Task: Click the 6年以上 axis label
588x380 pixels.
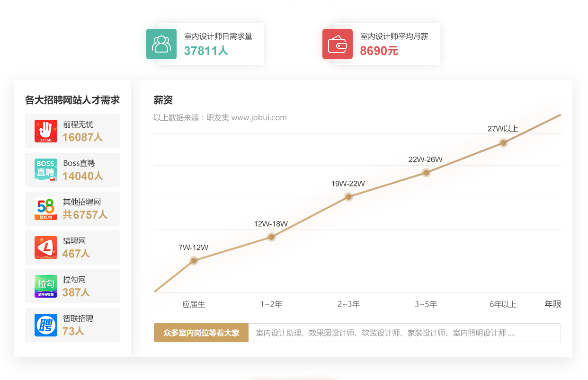Action: (503, 304)
